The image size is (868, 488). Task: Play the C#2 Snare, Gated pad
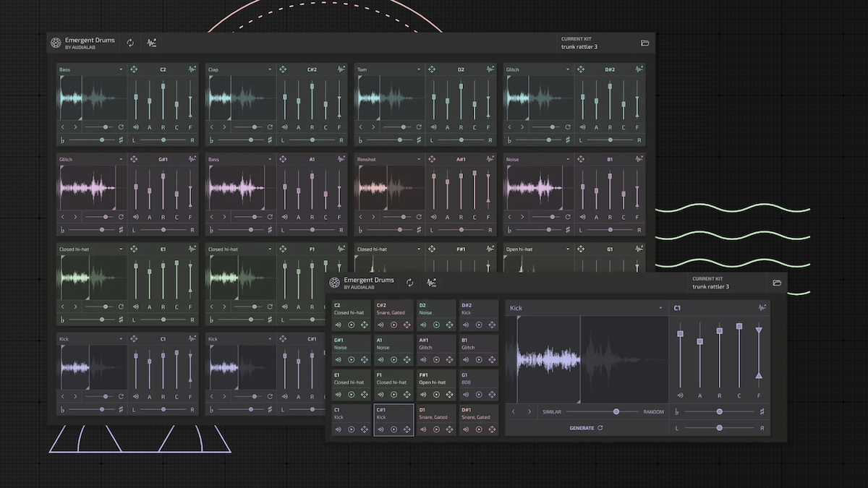(x=393, y=325)
